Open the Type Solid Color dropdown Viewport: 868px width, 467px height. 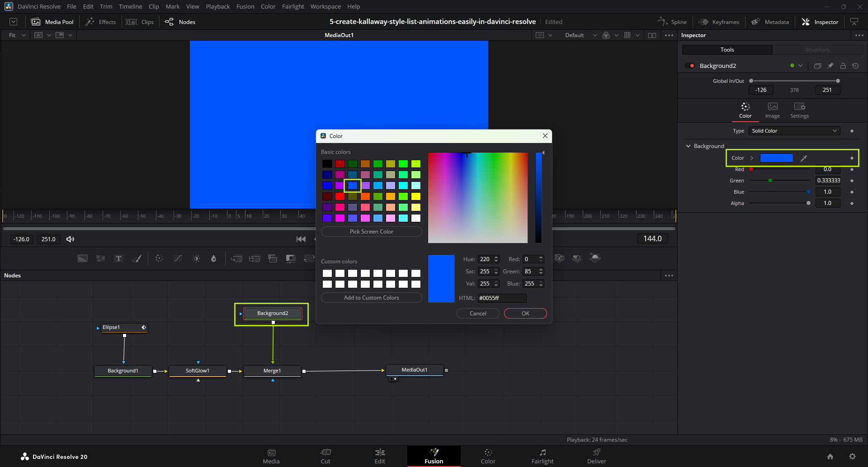(794, 131)
